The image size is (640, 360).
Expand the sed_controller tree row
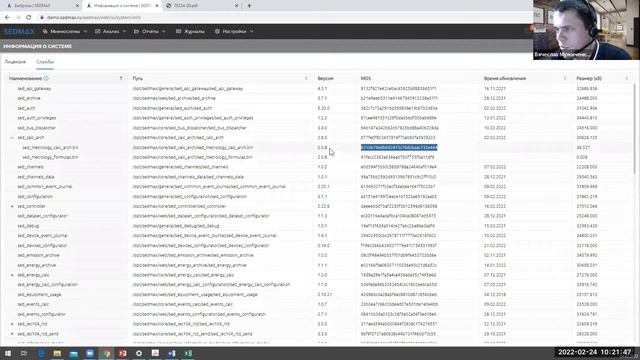tap(12, 206)
